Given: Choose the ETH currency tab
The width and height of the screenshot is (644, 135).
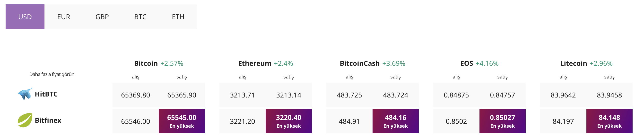Looking at the screenshot, I should pos(178,17).
